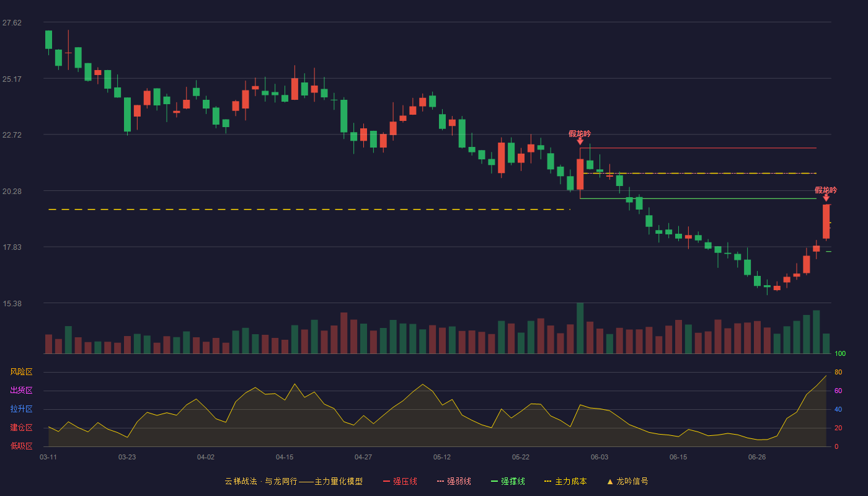Toggle the 强压线 series in legend
The width and height of the screenshot is (868, 496).
[405, 481]
